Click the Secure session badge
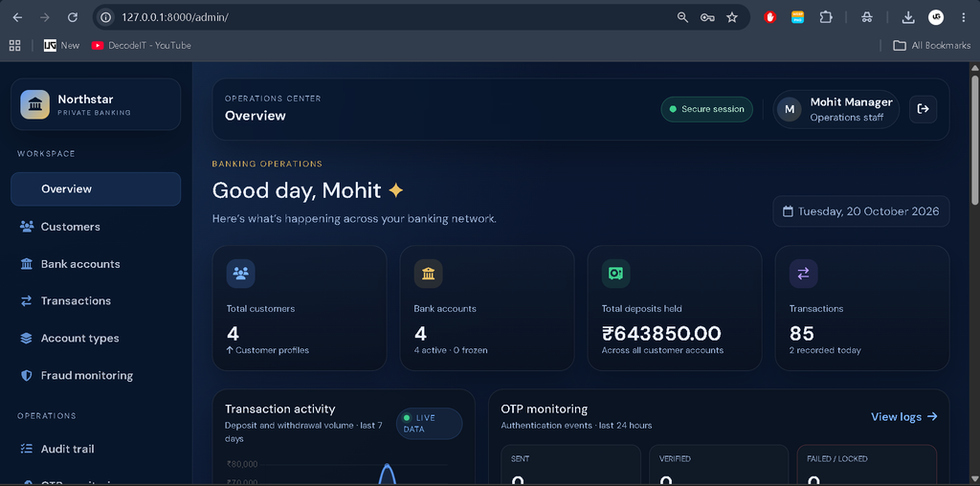Screen dimensions: 980x486 [x=707, y=109]
